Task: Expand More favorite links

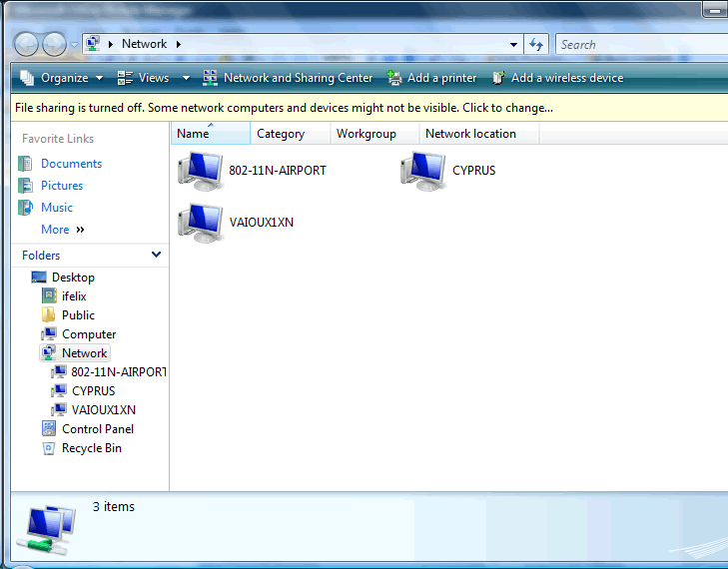Action: click(x=62, y=230)
